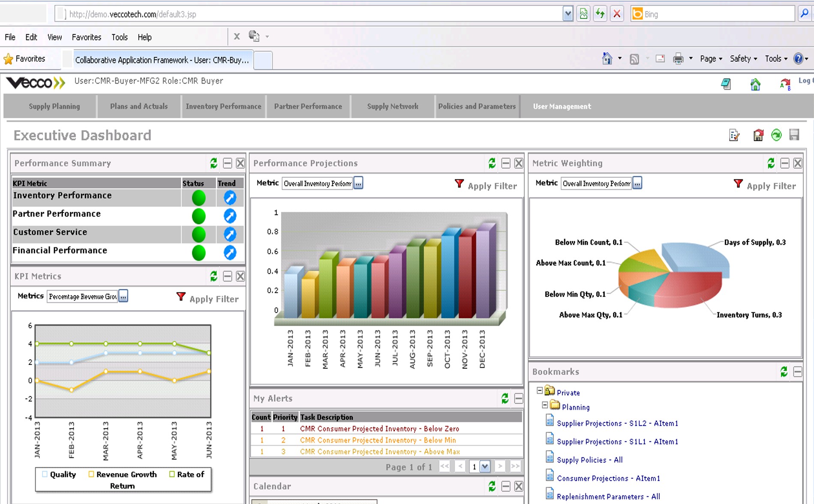Switch to the Inventory Performance tab
The width and height of the screenshot is (814, 504).
[x=223, y=106]
